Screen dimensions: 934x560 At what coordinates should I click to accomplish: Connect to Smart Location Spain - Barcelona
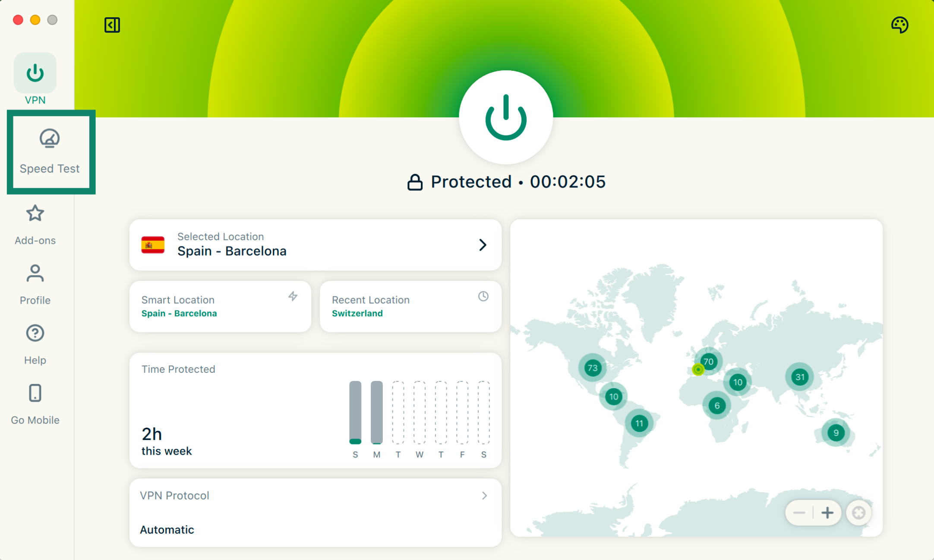pos(220,306)
